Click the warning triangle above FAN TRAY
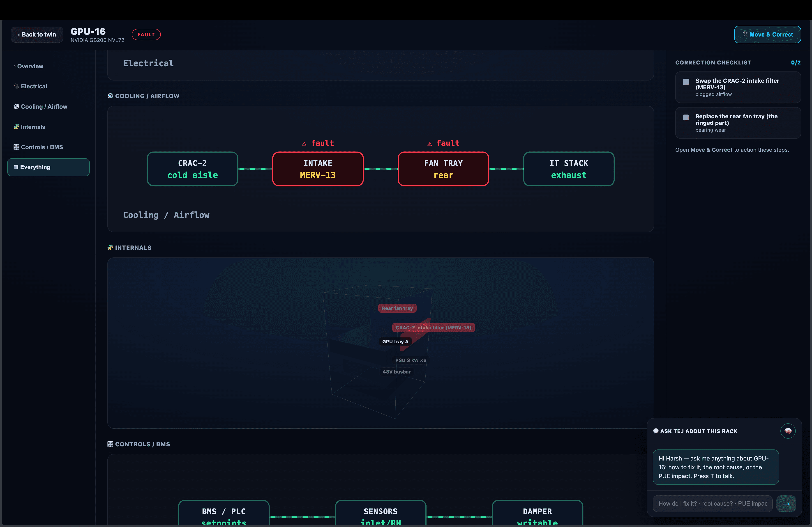Viewport: 812px width, 527px height. pyautogui.click(x=429, y=144)
